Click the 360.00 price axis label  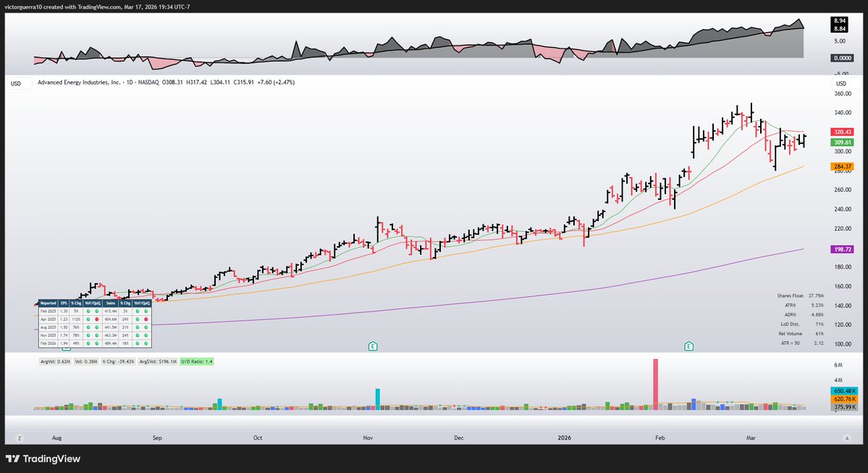tap(843, 93)
